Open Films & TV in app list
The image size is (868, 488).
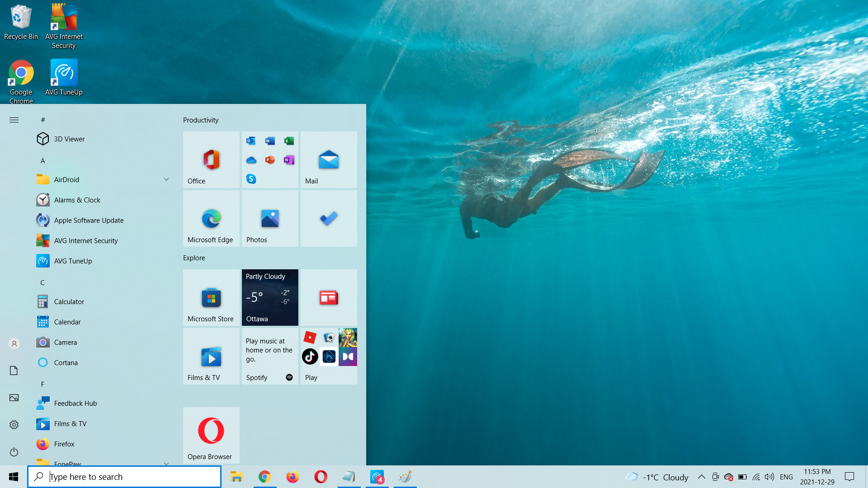coord(104,423)
